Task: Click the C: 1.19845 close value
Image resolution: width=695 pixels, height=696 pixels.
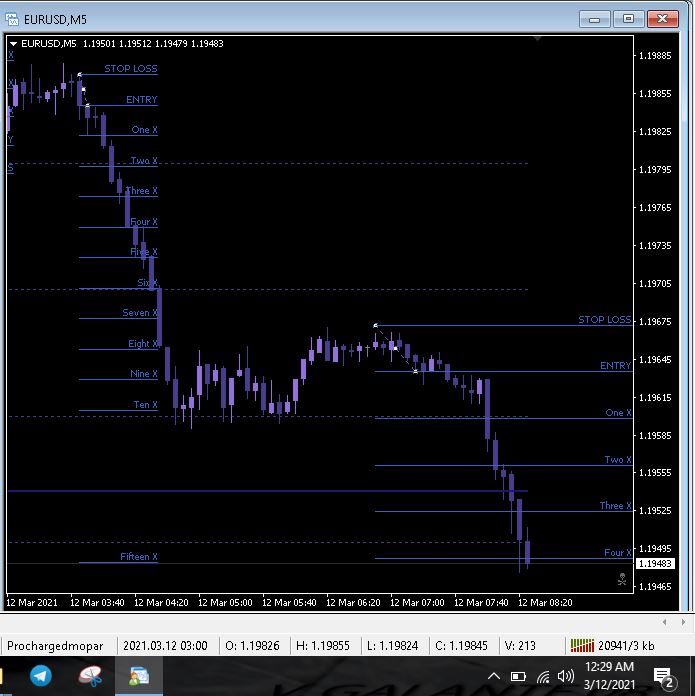Action: 461,645
